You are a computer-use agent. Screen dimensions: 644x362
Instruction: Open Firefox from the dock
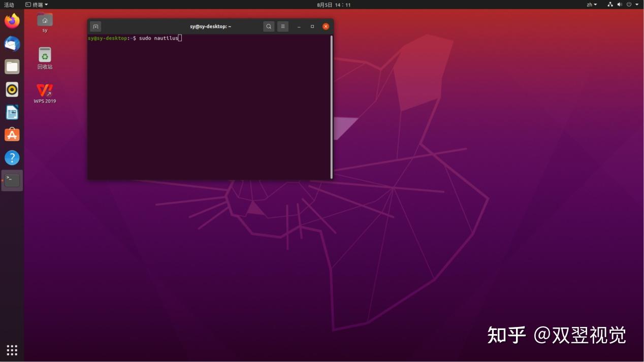pyautogui.click(x=12, y=21)
